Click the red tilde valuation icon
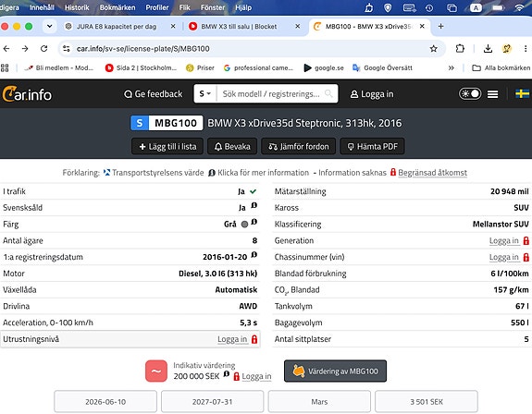 (x=156, y=371)
